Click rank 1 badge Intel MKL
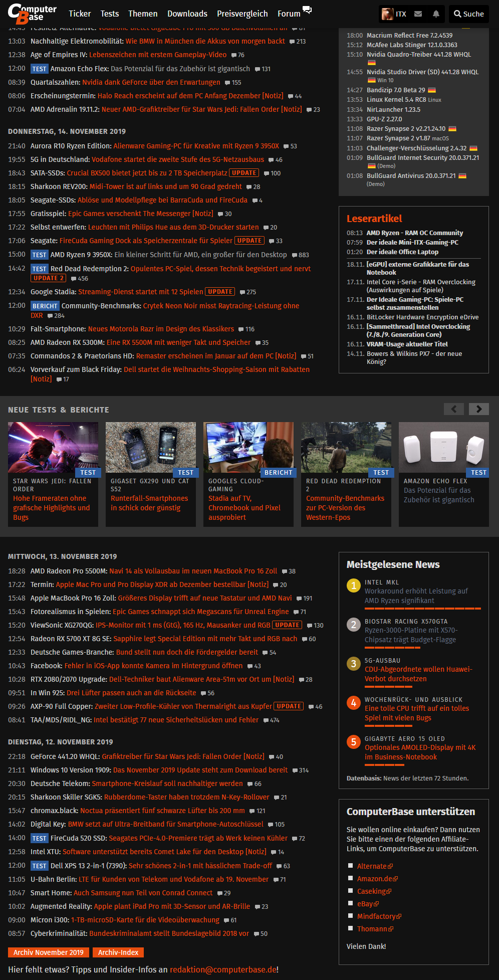This screenshot has height=980, width=499. [x=354, y=585]
